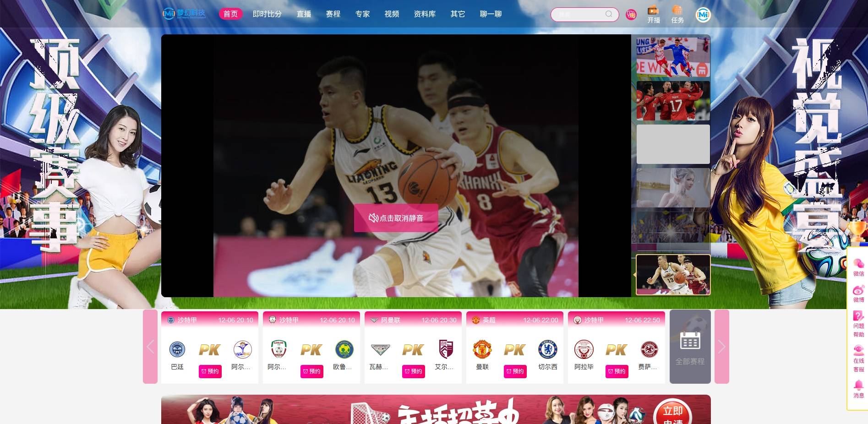868x424 pixels.
Task: Switch to the 直播 live stream tab
Action: point(304,14)
